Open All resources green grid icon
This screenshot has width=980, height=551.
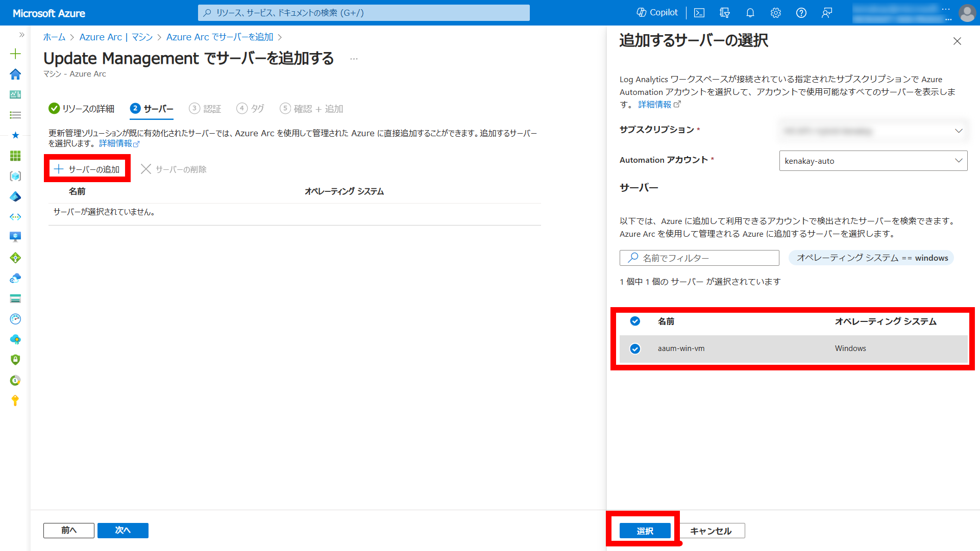(15, 156)
